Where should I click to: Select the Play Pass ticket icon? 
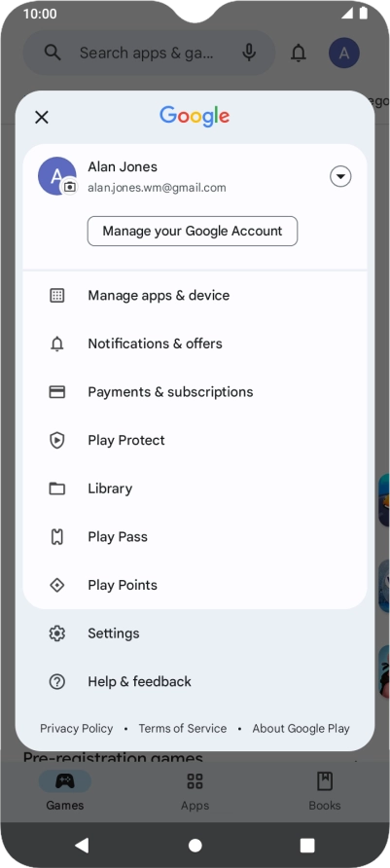(x=57, y=536)
